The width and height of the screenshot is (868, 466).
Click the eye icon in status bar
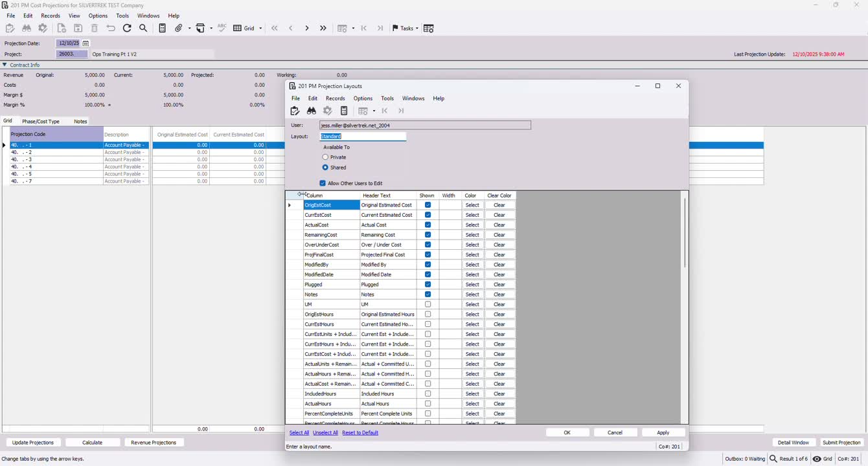coord(817,459)
